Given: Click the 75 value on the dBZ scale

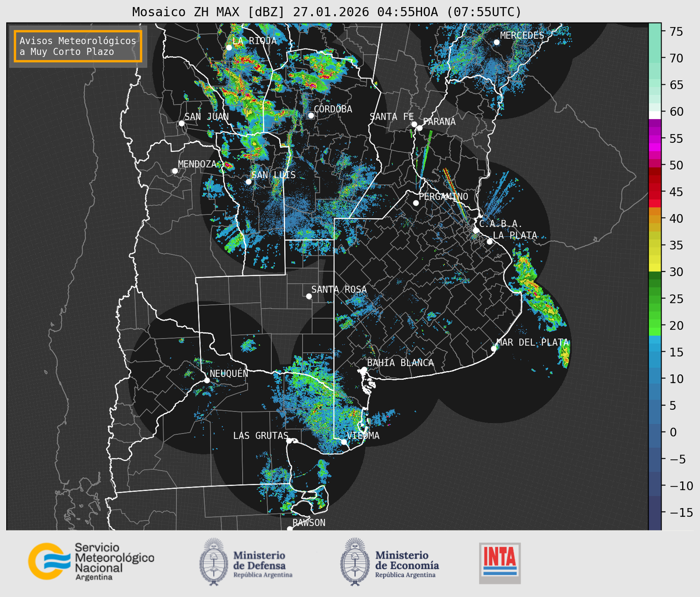Looking at the screenshot, I should click(x=676, y=32).
